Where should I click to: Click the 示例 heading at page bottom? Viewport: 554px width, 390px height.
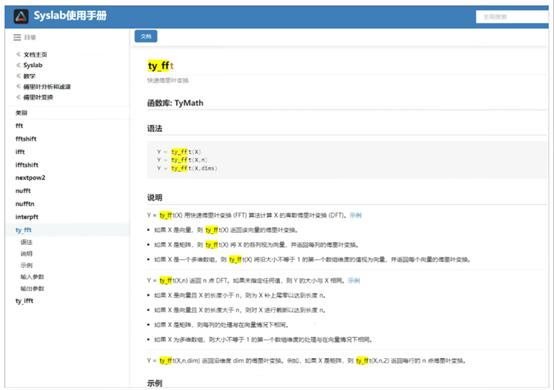(x=155, y=383)
